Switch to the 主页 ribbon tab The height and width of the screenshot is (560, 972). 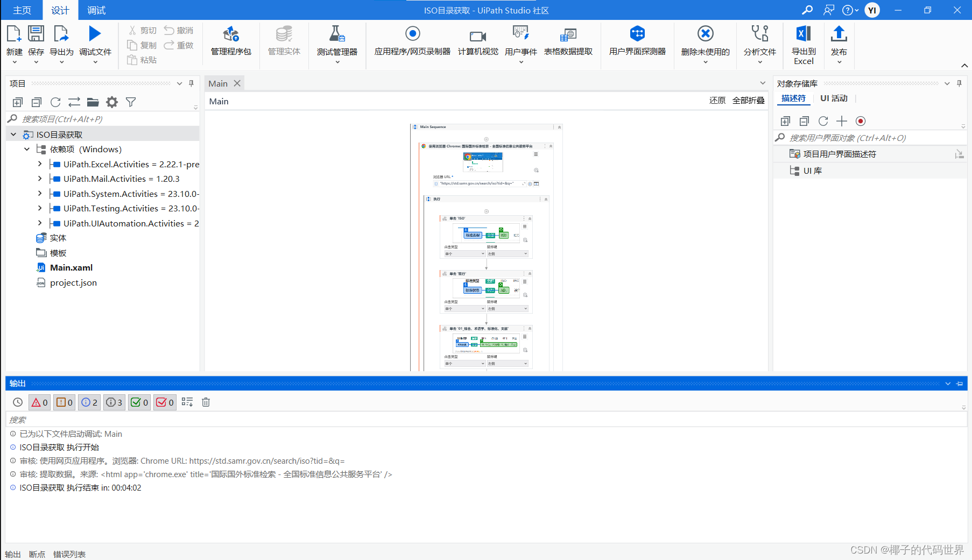coord(22,10)
